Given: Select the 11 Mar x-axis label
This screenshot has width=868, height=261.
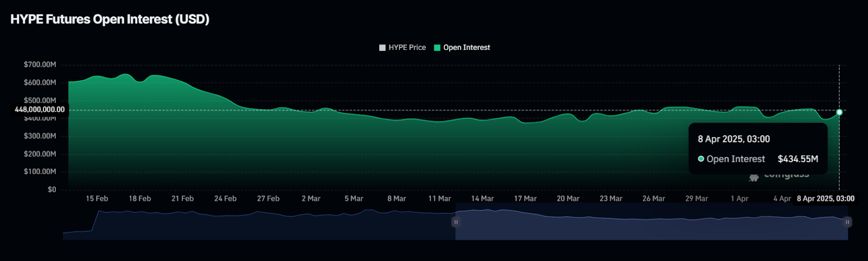Looking at the screenshot, I should 439,199.
